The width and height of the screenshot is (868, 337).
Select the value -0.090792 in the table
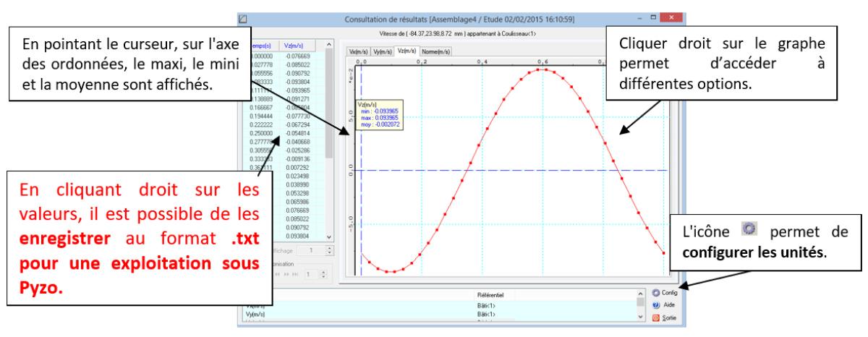coord(297,72)
